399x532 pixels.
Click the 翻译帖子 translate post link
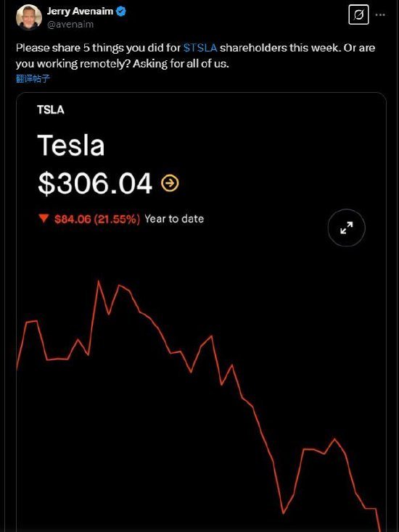[33, 79]
